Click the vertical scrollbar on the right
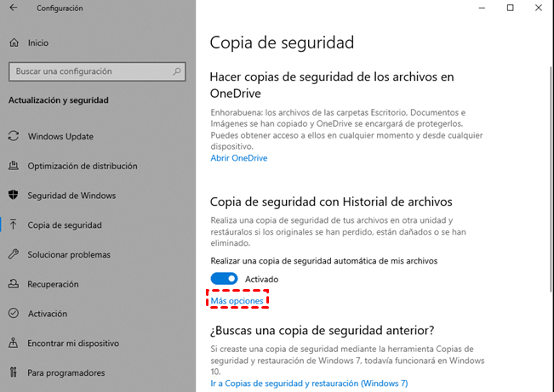The height and width of the screenshot is (392, 554). point(551,179)
